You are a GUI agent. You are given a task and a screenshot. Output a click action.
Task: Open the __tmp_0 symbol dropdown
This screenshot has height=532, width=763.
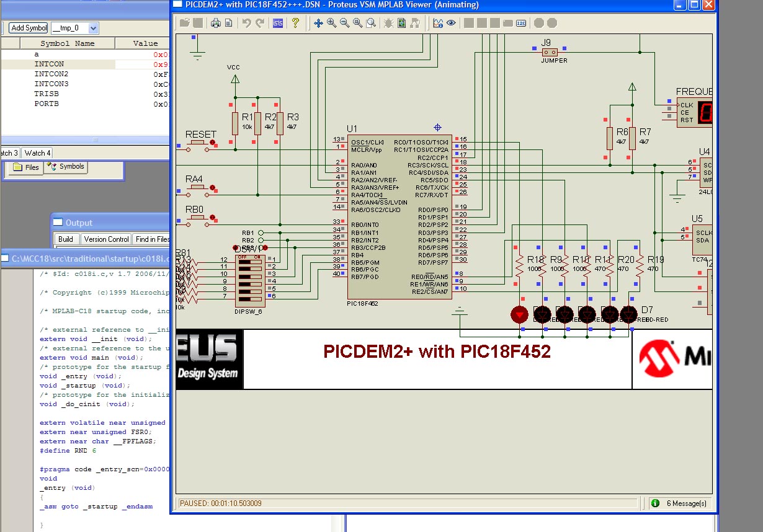pyautogui.click(x=93, y=28)
